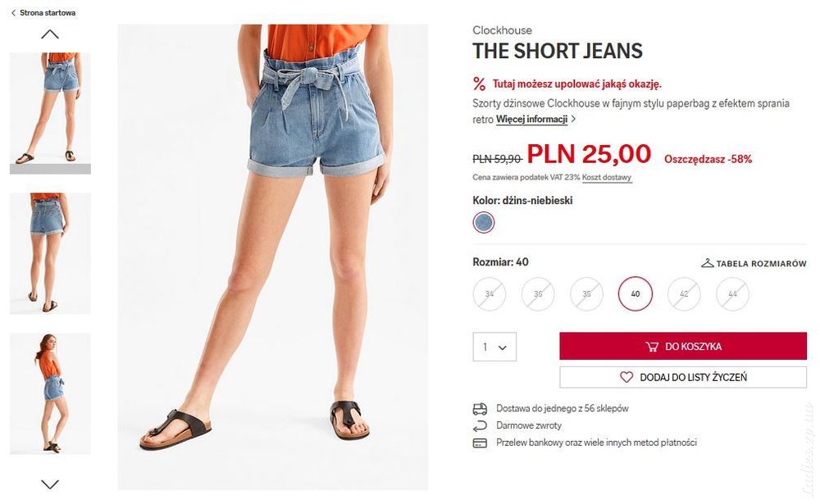The height and width of the screenshot is (504, 820).
Task: Open Koszt dostawy link
Action: (x=607, y=177)
